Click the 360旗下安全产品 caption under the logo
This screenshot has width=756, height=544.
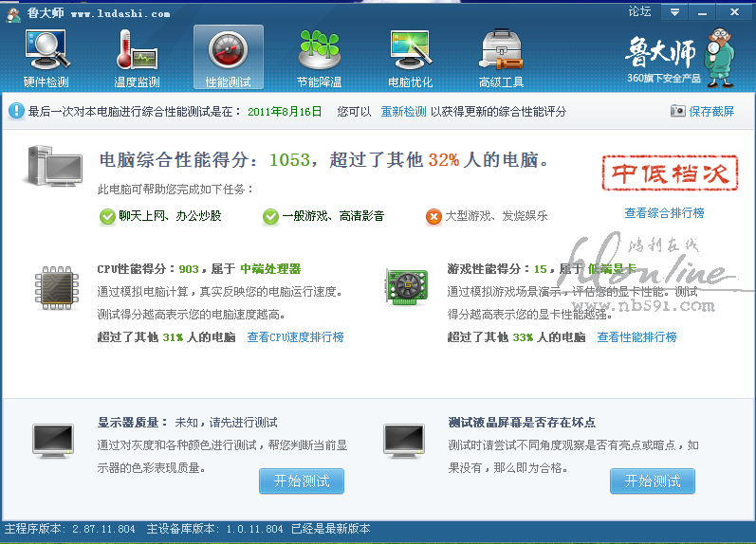tap(664, 78)
